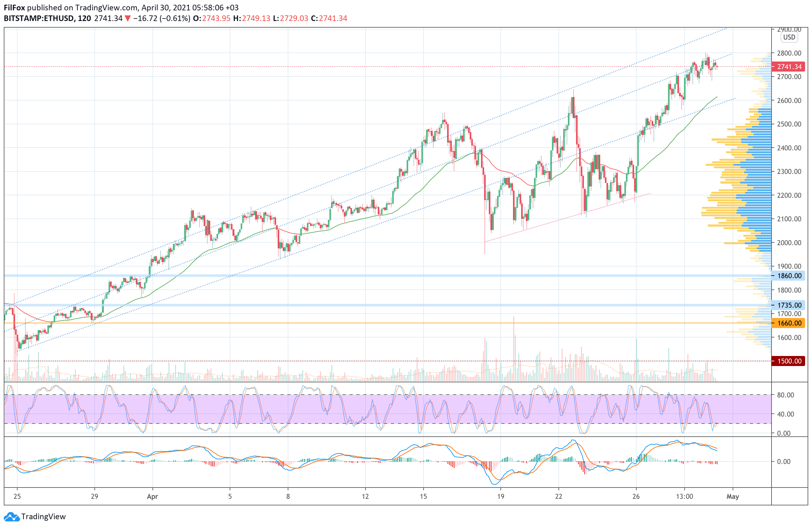Click the 22 date label on the time axis

click(x=558, y=497)
